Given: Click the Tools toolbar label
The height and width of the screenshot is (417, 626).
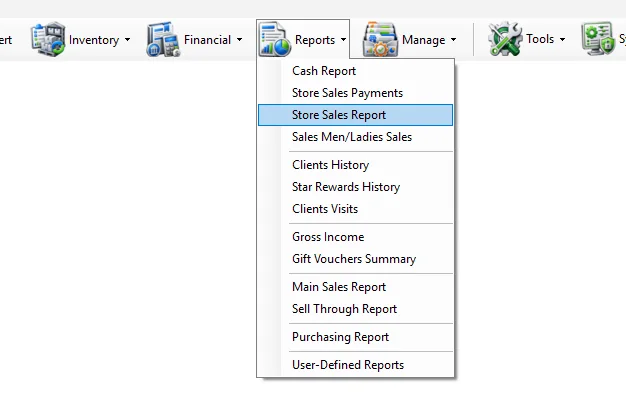Looking at the screenshot, I should [x=540, y=39].
